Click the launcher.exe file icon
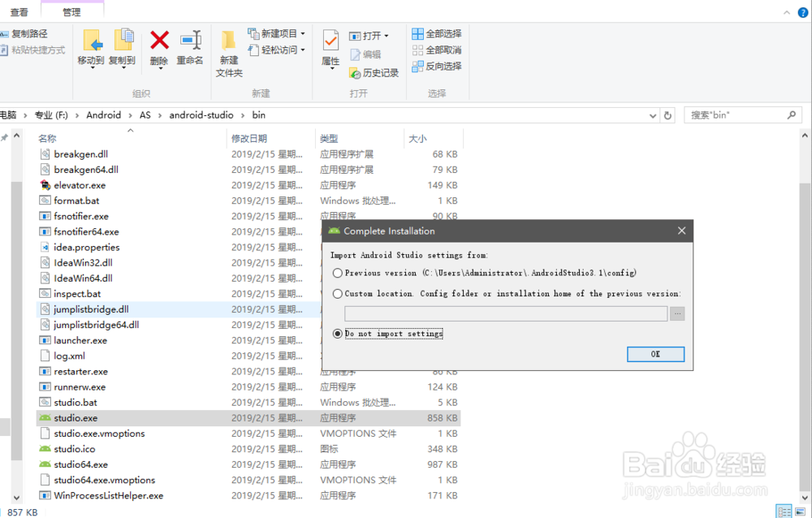 tap(45, 340)
